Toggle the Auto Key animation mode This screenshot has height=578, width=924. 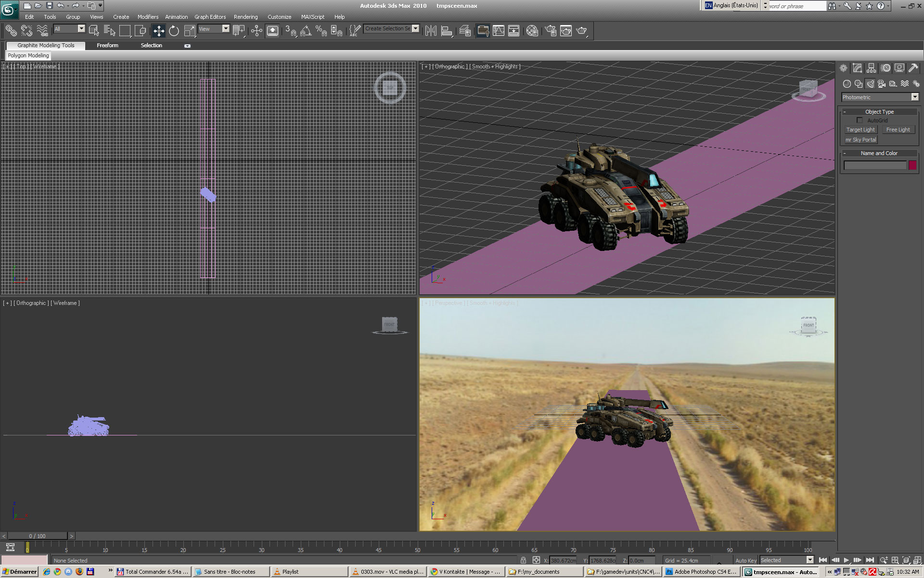pos(745,560)
